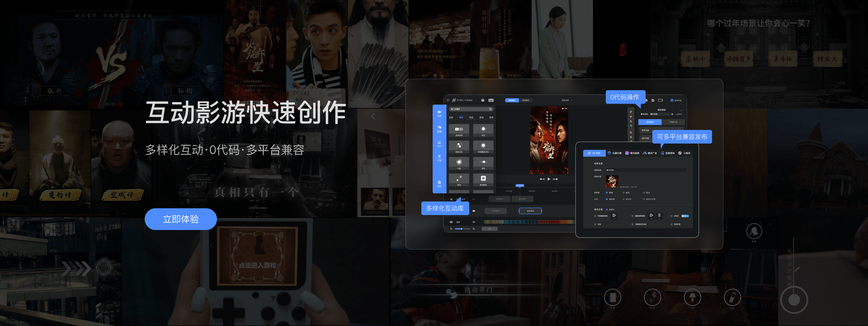Open the 模版 sidebar icon
The image size is (868, 326).
[x=439, y=184]
